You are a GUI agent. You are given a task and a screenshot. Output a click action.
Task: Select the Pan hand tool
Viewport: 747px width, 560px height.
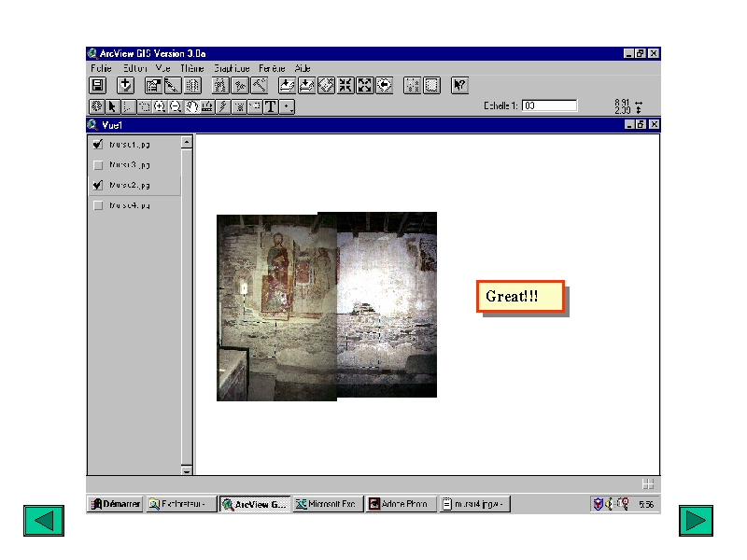pos(191,106)
